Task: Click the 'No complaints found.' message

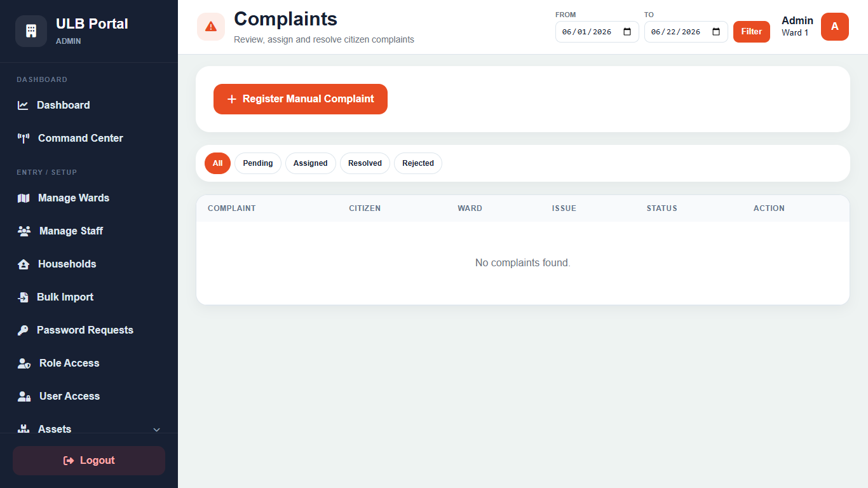Action: 523,263
